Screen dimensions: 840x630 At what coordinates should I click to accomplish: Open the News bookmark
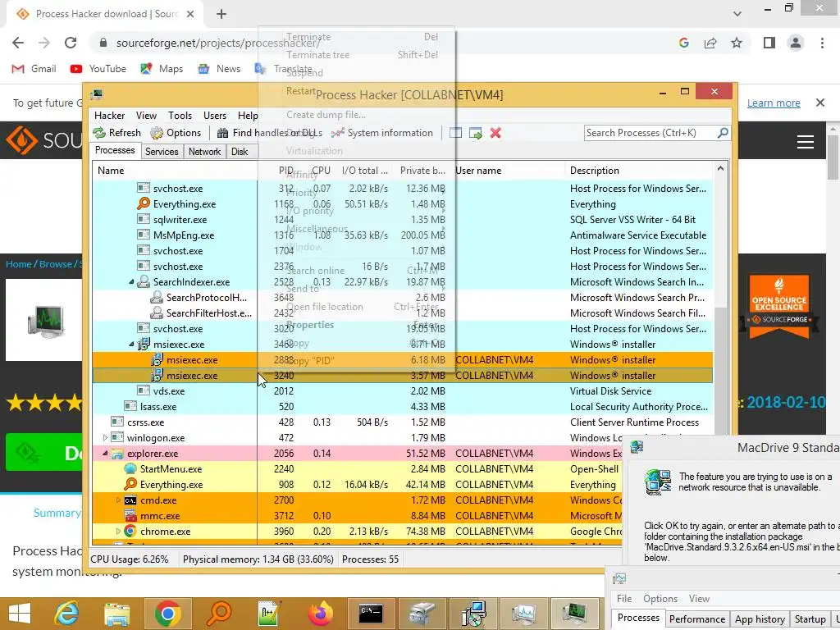click(218, 69)
